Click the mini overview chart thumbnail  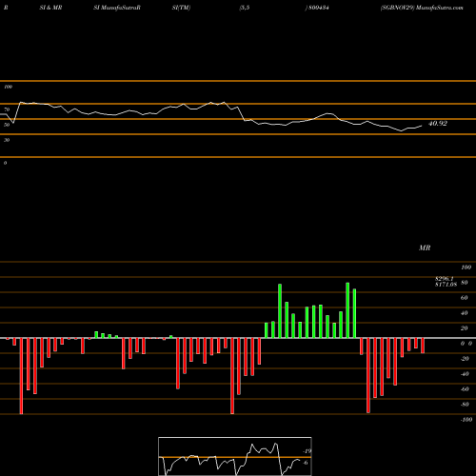[x=235, y=456]
